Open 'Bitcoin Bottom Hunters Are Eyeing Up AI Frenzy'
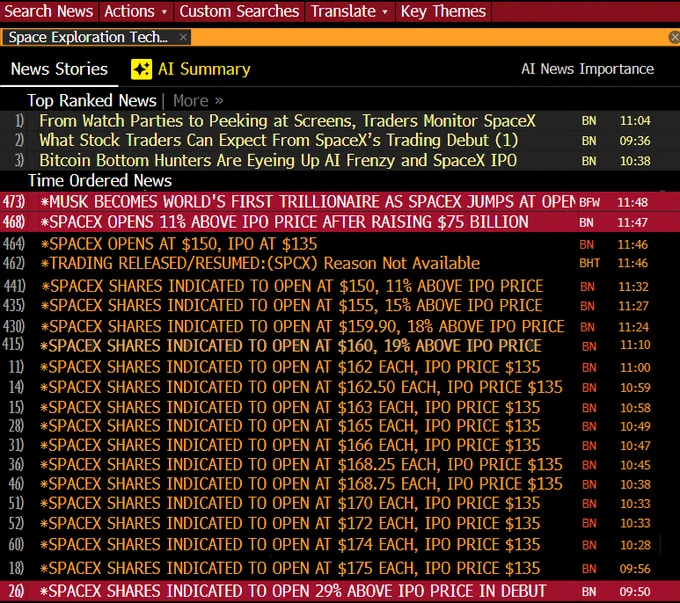The image size is (680, 603). [x=278, y=161]
